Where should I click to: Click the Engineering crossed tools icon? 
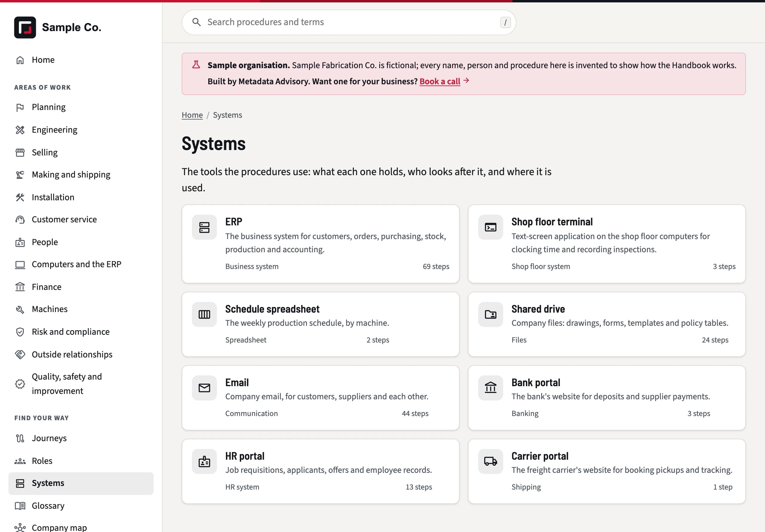(x=20, y=130)
